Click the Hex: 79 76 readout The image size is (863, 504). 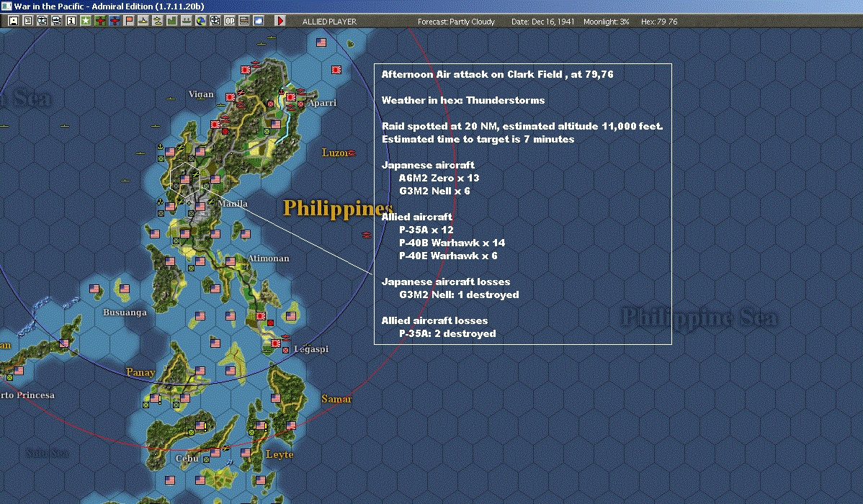[659, 22]
